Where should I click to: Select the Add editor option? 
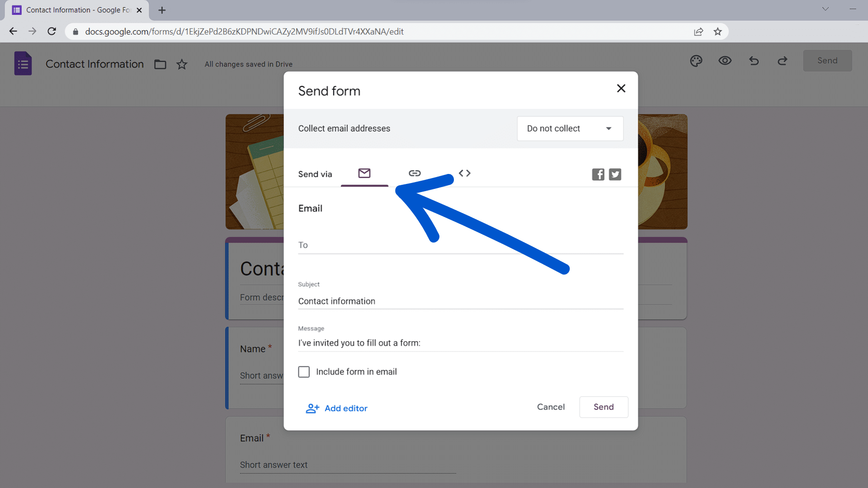pos(336,408)
